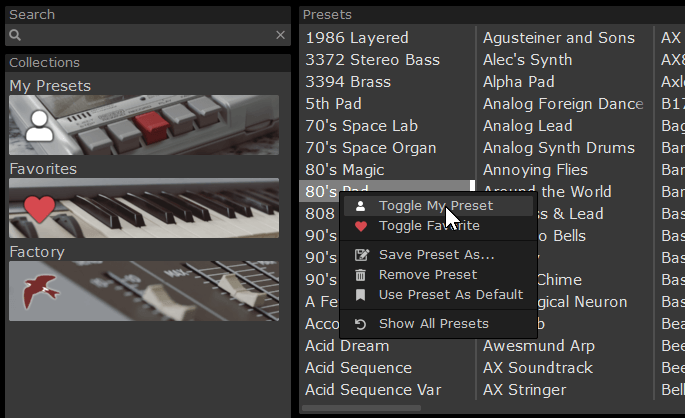This screenshot has width=685, height=418.
Task: Choose Toggle My Preset from context menu
Action: coord(438,206)
